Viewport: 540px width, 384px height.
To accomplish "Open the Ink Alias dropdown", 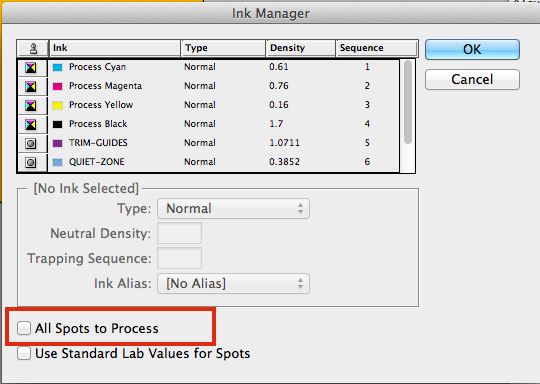I will (x=233, y=283).
